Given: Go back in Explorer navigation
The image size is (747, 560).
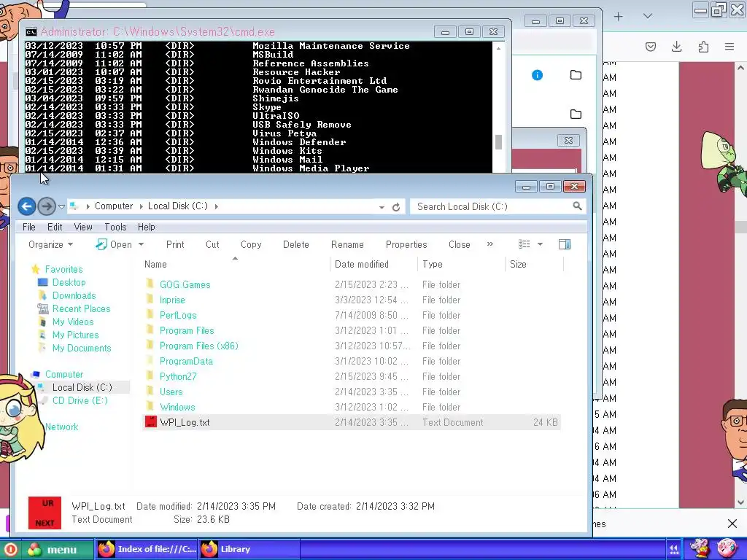Looking at the screenshot, I should 27,206.
